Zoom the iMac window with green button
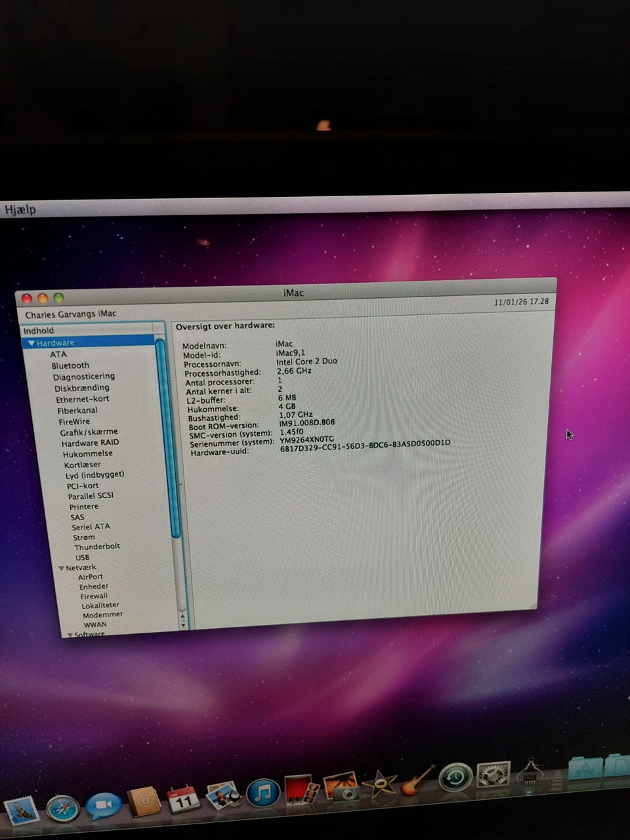 click(x=58, y=298)
